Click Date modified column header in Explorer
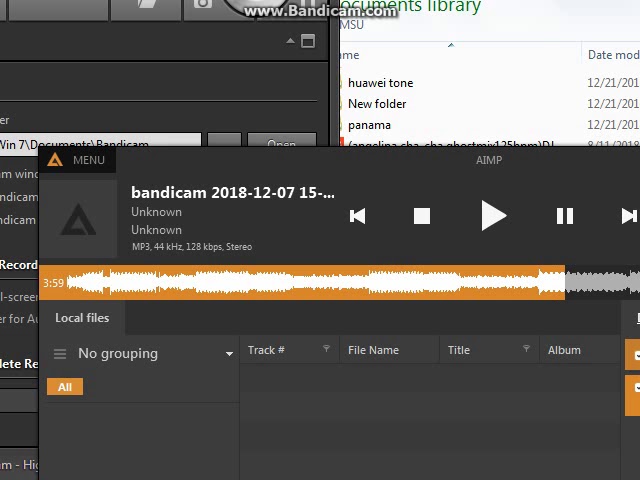This screenshot has height=480, width=640. [613, 55]
